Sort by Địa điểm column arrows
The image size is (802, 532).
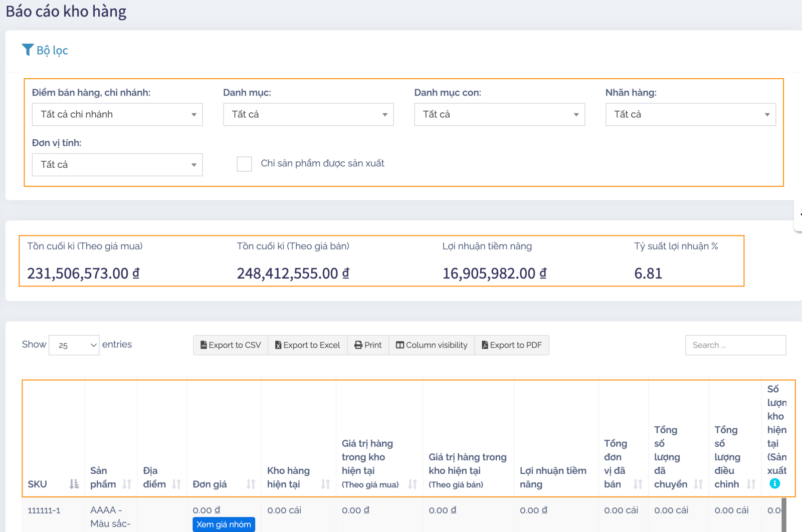tap(176, 484)
